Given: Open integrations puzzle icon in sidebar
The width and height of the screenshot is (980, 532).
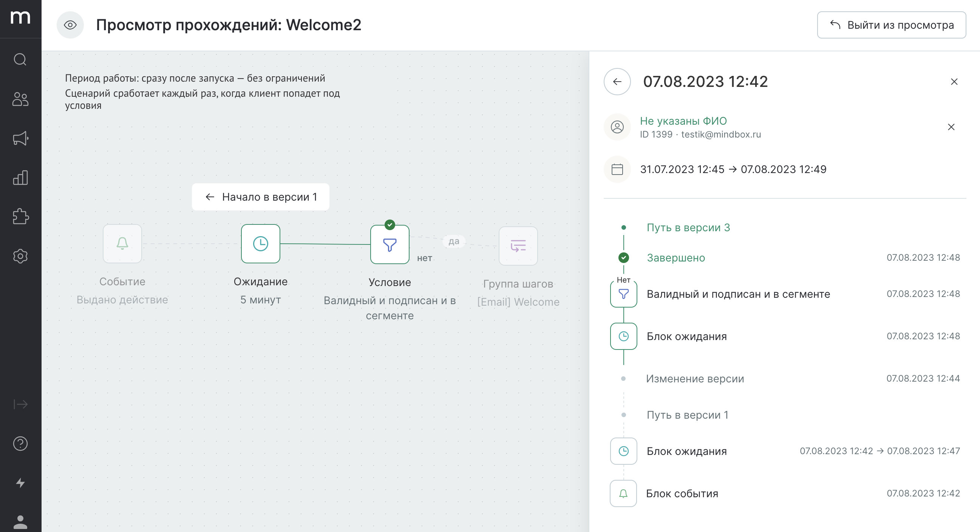Looking at the screenshot, I should [20, 217].
